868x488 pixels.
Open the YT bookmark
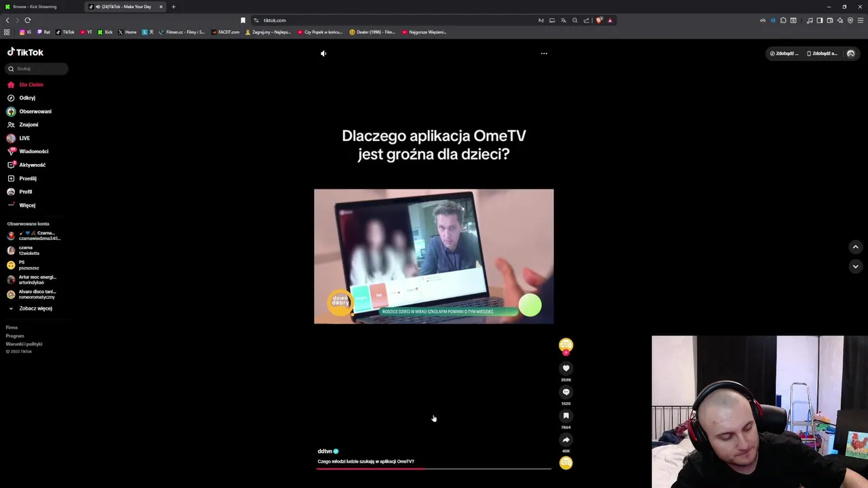point(86,32)
